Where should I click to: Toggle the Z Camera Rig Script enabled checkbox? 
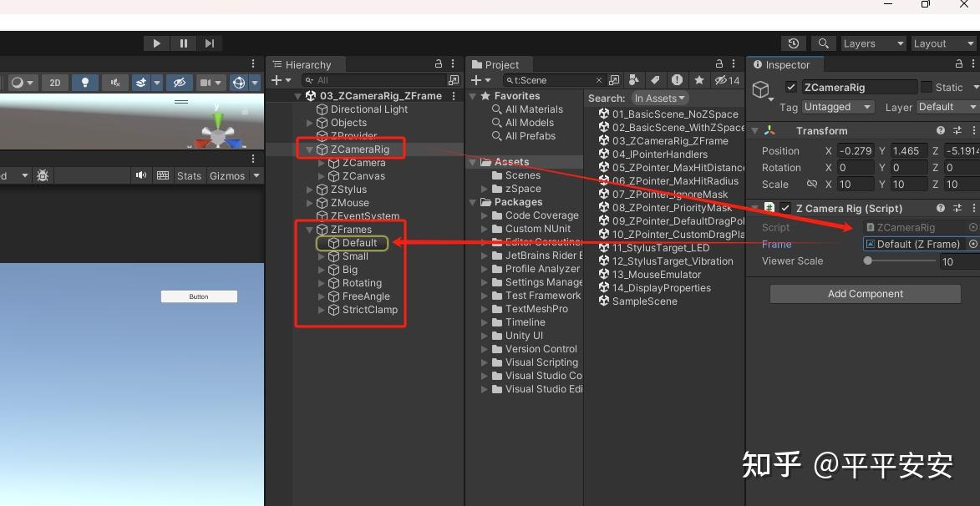click(x=785, y=208)
